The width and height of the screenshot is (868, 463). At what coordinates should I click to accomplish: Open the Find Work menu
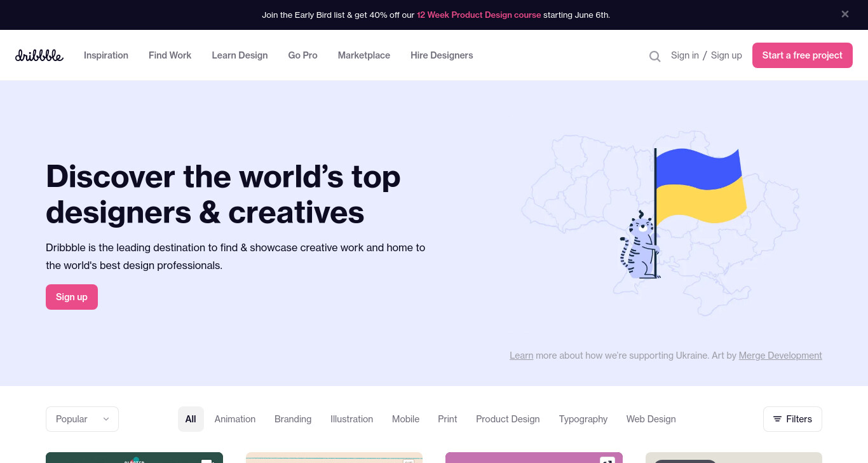coord(170,55)
